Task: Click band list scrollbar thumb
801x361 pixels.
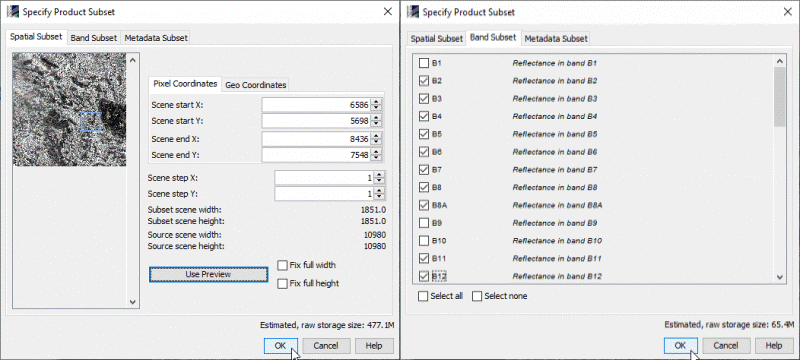Action: [x=780, y=97]
